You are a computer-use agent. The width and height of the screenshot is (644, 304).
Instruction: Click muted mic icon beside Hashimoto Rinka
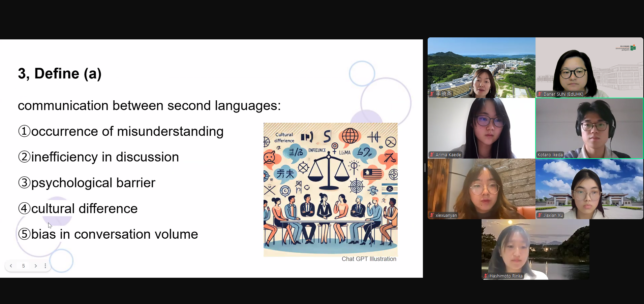486,276
